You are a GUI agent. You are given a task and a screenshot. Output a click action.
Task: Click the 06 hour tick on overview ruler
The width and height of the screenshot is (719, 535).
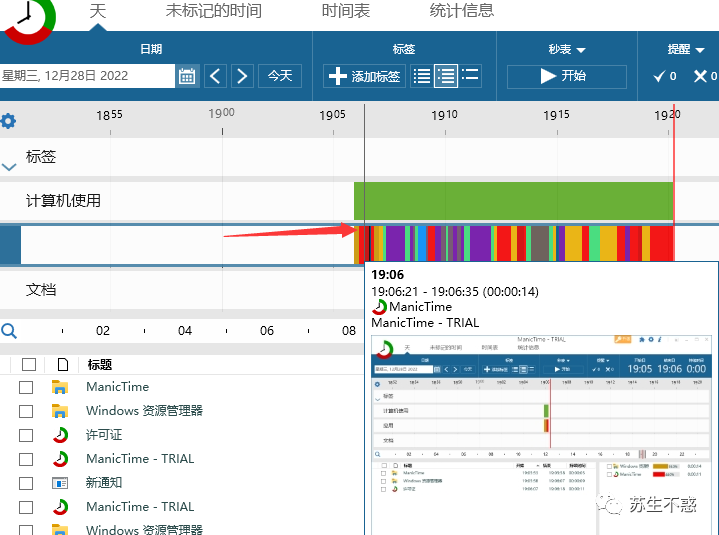click(267, 331)
